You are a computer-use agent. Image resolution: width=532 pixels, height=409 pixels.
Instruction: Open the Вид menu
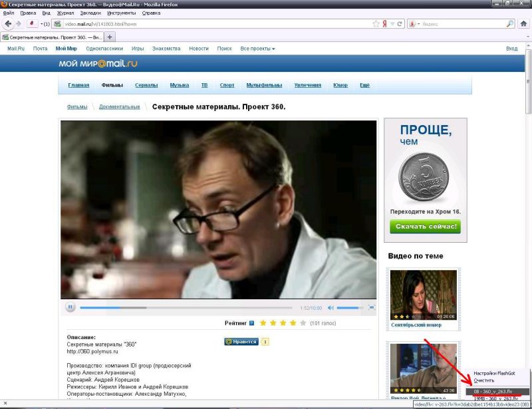pos(46,13)
